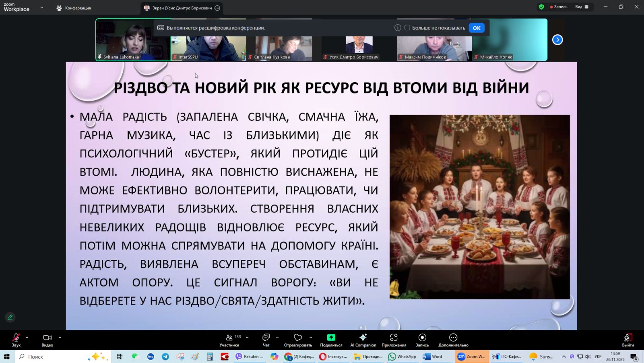Expand audio options arrow next to Звук
This screenshot has height=363, width=644.
[x=27, y=338]
